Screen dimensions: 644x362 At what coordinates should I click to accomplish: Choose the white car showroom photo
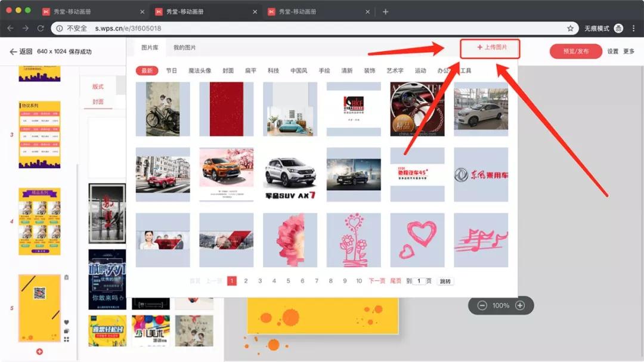pyautogui.click(x=481, y=109)
